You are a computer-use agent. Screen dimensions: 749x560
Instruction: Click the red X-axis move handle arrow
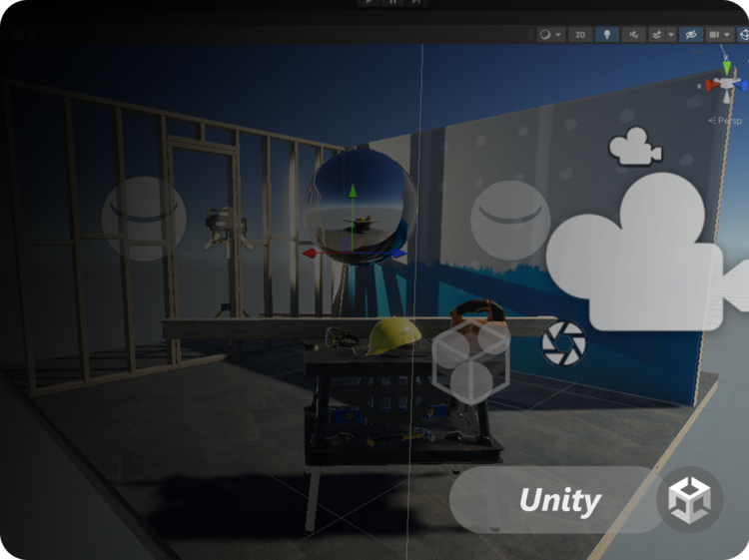point(310,254)
